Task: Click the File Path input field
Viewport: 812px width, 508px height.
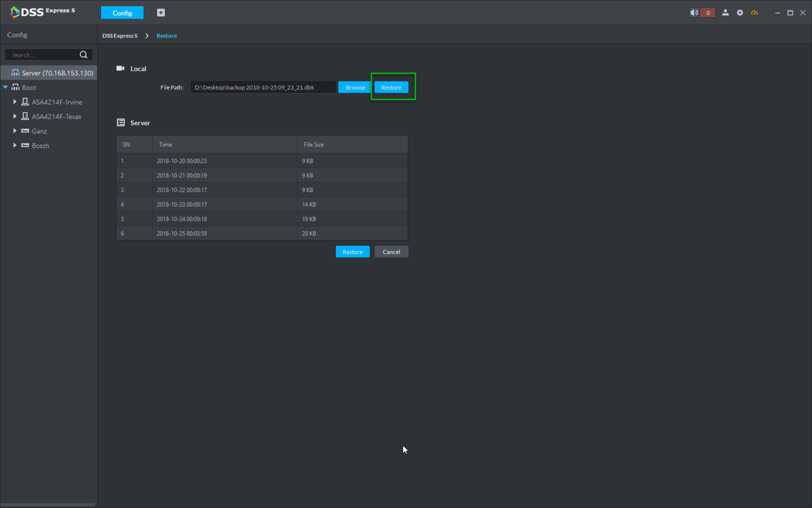Action: click(263, 87)
